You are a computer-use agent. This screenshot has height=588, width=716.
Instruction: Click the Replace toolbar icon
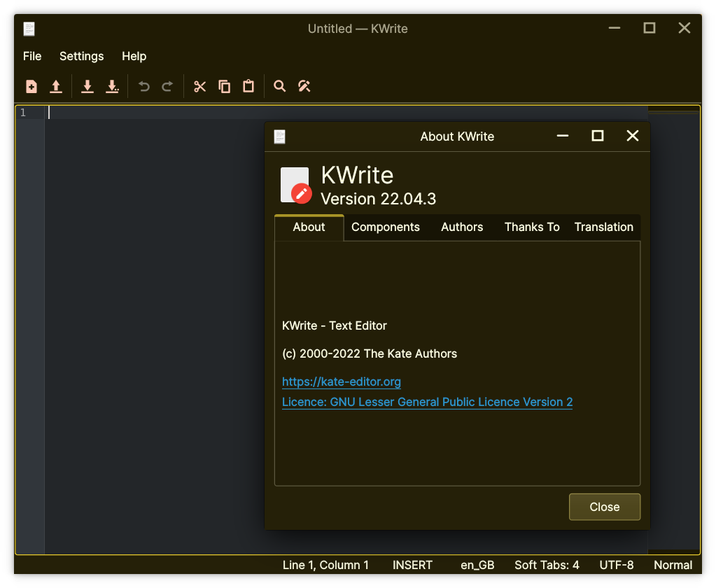[304, 86]
